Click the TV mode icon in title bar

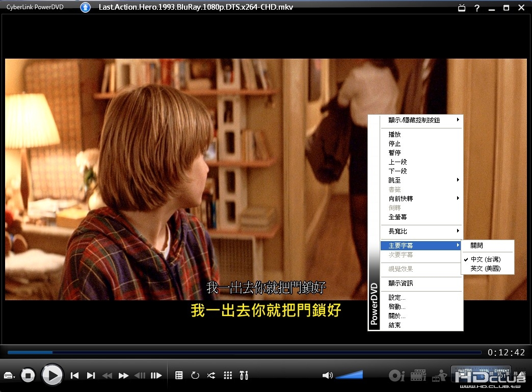(462, 8)
